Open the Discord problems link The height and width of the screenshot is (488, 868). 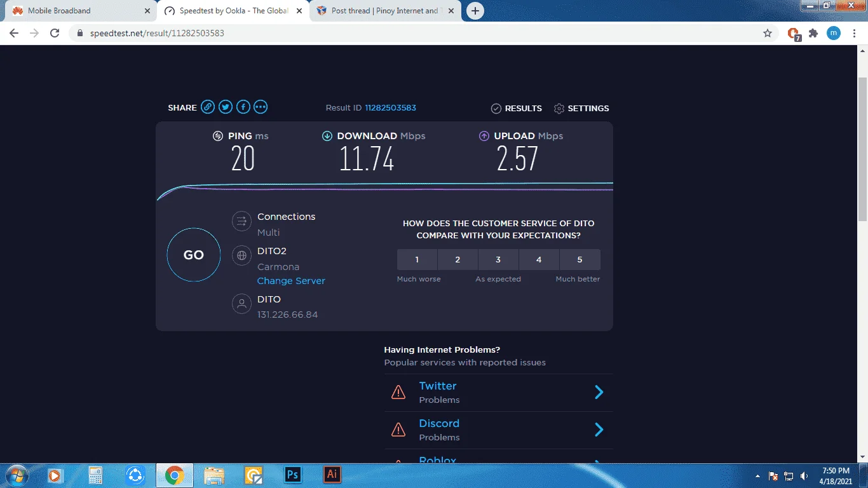(x=439, y=423)
